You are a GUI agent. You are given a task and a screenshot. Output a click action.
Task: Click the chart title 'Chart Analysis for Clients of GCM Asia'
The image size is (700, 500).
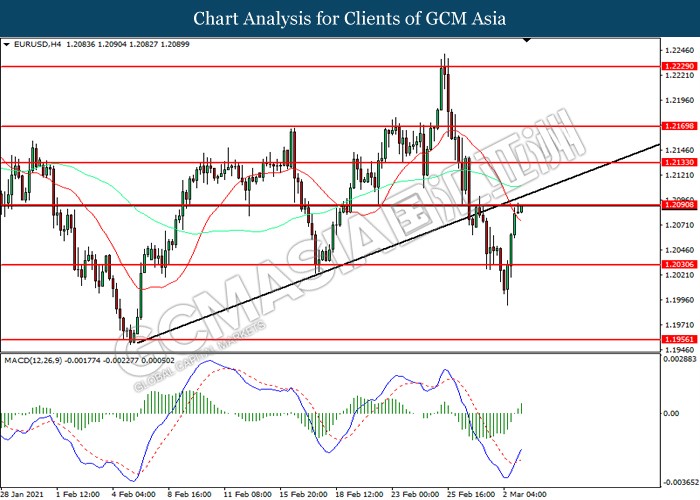point(349,18)
